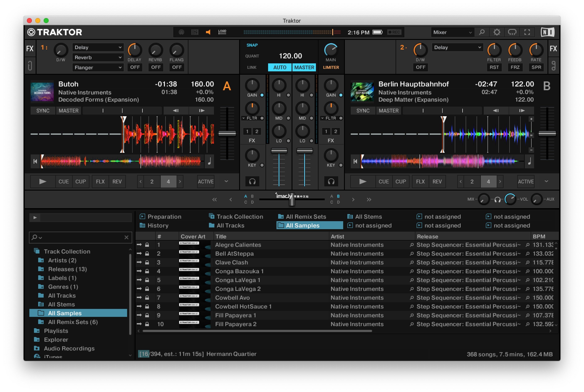Toggle SYNC on Deck A
The height and width of the screenshot is (392, 584).
click(43, 111)
